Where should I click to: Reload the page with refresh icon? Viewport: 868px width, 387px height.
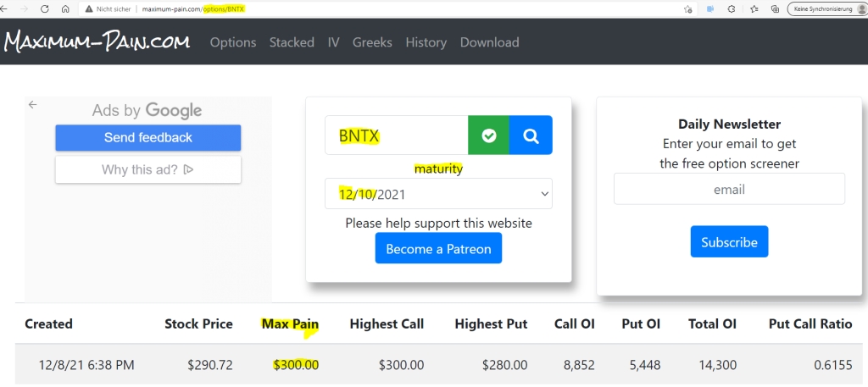click(x=45, y=8)
